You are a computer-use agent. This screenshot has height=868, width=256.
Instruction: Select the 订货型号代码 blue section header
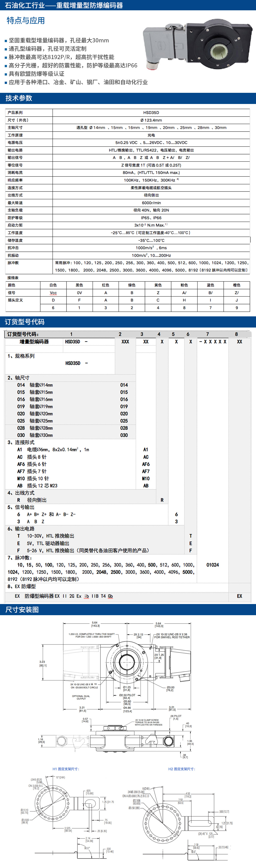click(24, 322)
